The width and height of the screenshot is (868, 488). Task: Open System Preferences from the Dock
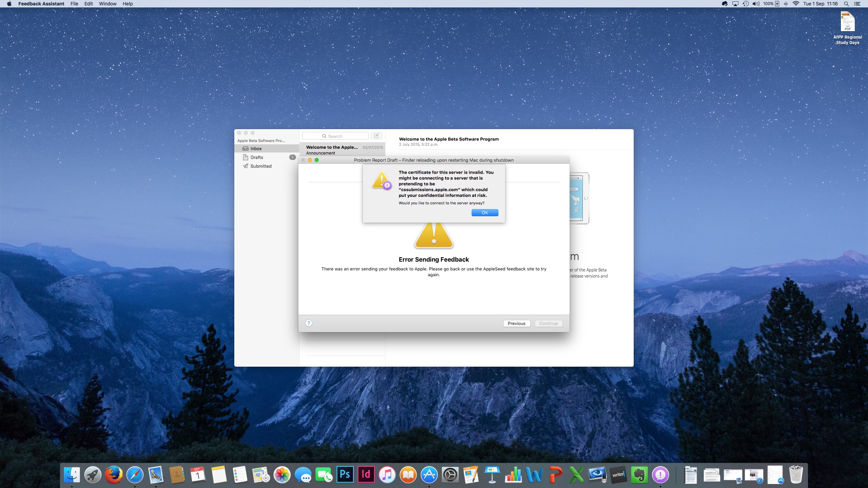[x=450, y=474]
